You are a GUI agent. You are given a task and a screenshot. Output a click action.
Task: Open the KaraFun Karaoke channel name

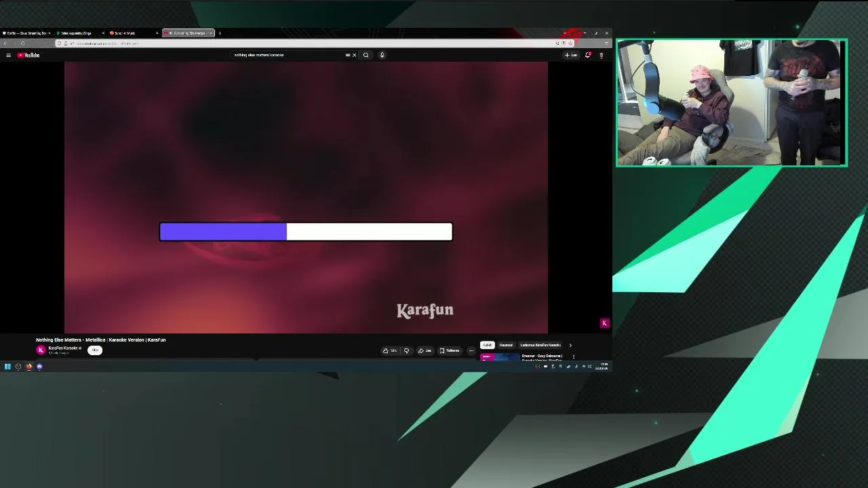click(64, 348)
